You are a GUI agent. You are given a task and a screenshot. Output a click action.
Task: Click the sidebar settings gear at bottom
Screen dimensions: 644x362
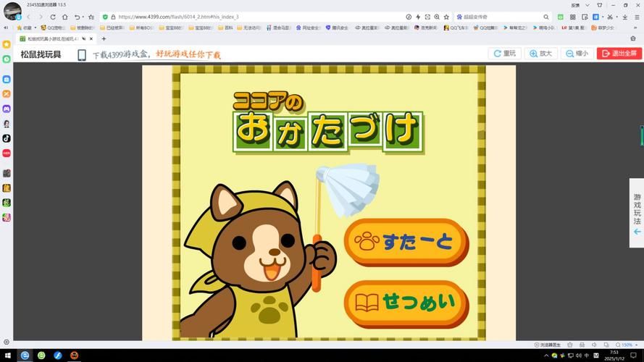(x=7, y=342)
